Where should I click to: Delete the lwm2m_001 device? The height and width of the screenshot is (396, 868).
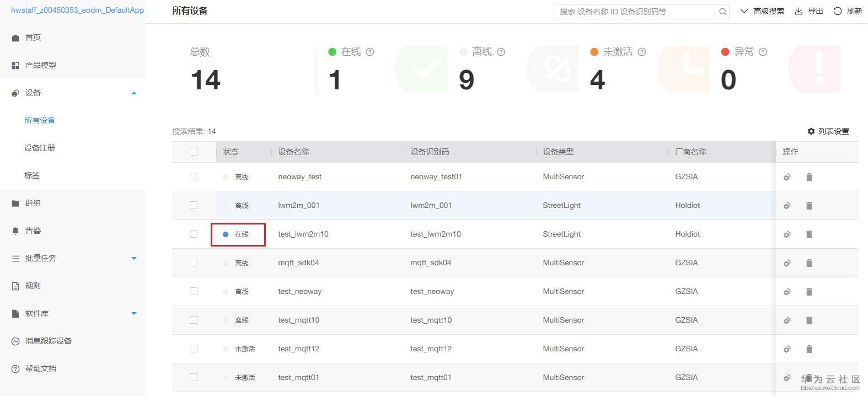[809, 206]
